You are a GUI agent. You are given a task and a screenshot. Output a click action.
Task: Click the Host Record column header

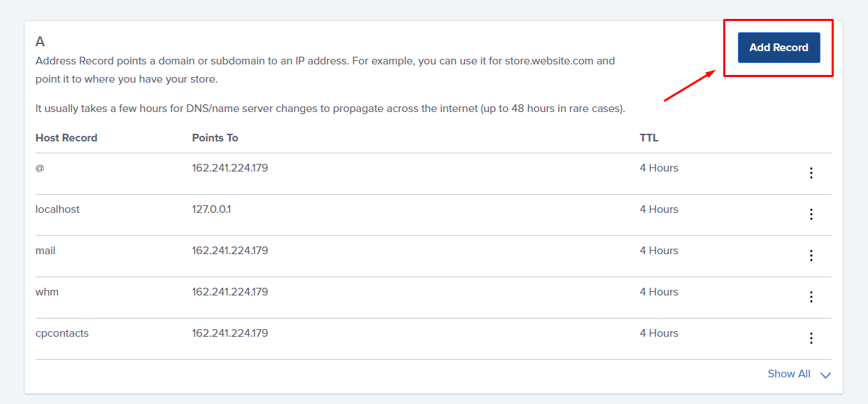click(x=66, y=138)
